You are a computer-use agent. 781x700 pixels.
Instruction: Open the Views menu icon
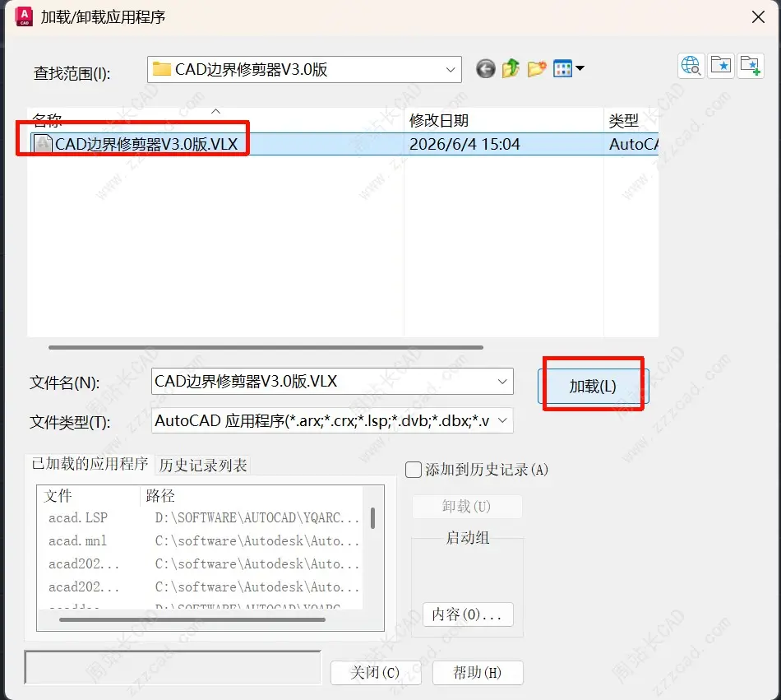[563, 68]
